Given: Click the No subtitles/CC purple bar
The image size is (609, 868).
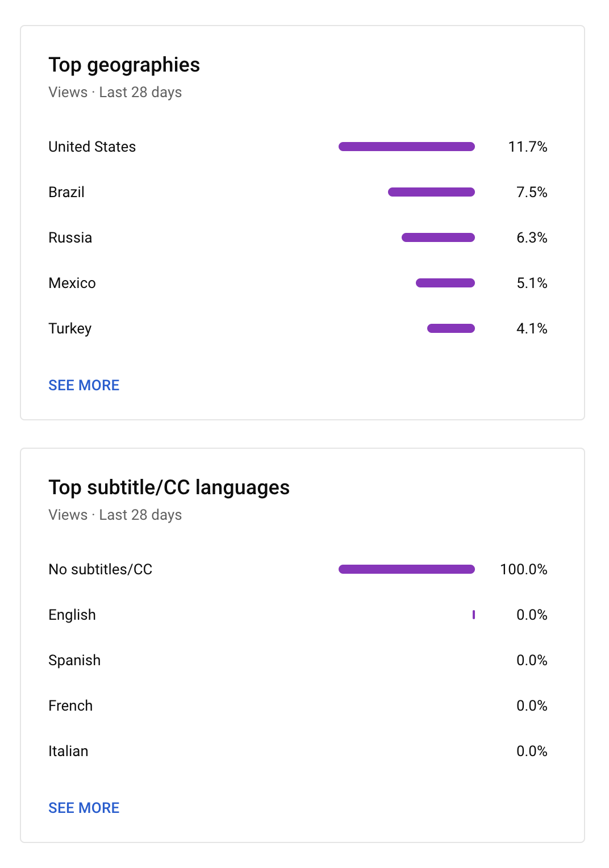Looking at the screenshot, I should [x=407, y=569].
